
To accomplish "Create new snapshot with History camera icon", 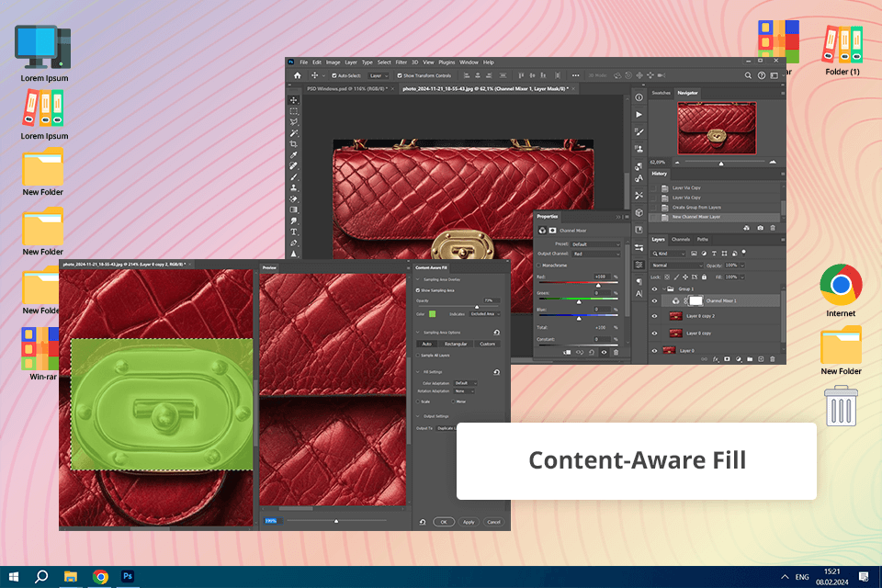I will point(760,228).
